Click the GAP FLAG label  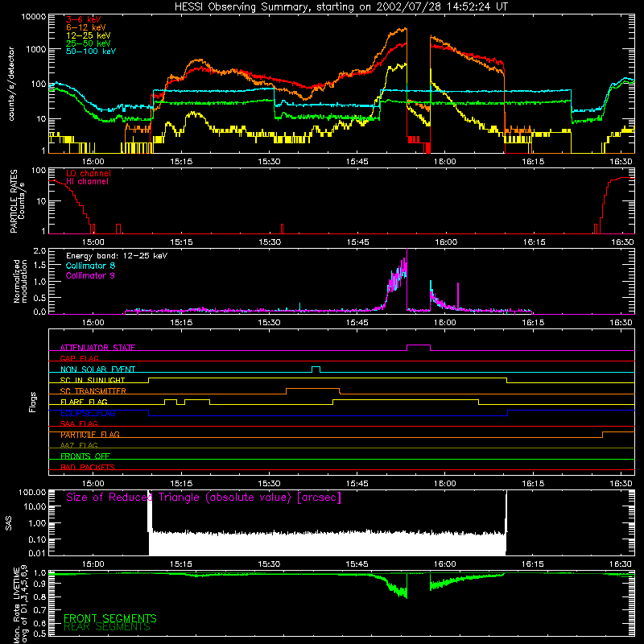coord(79,358)
